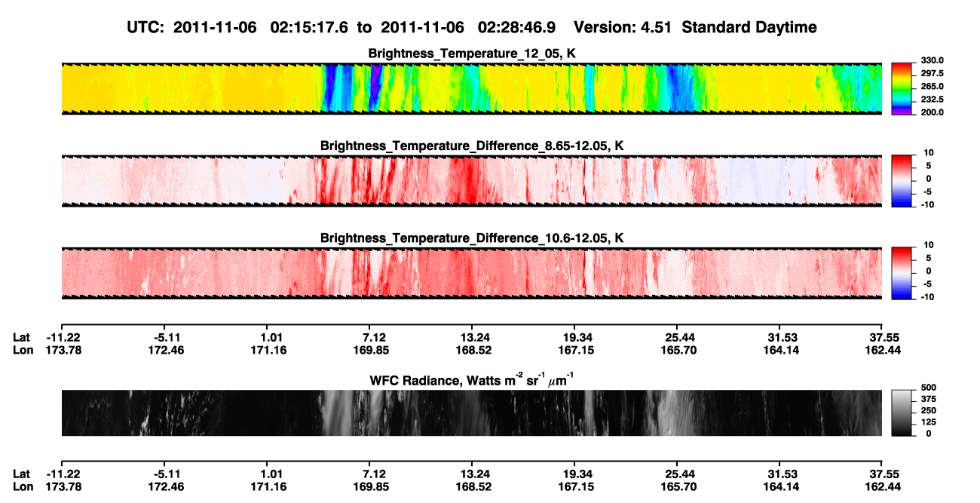
Task: Click latitude '19.34' on the bottom axis
Action: [x=575, y=474]
